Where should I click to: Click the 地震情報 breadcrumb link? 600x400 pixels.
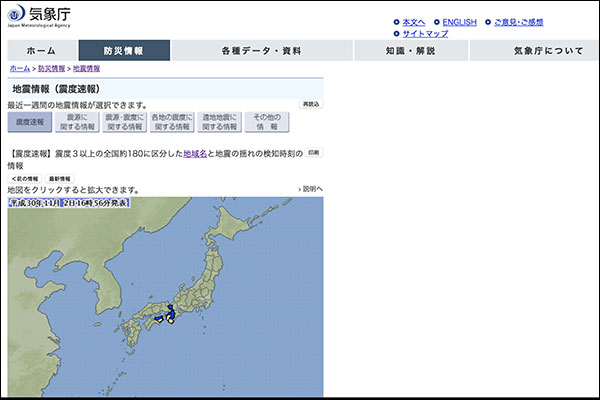[86, 69]
